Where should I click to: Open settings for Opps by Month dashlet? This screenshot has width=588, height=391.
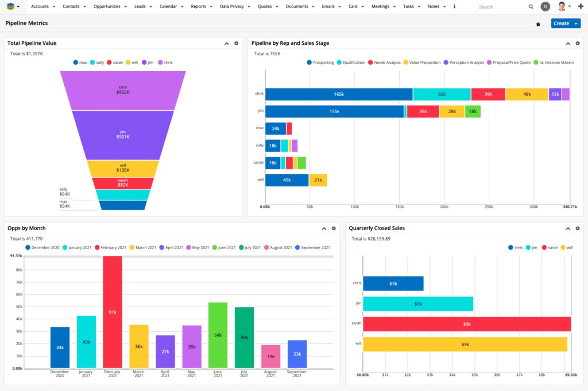click(x=334, y=227)
